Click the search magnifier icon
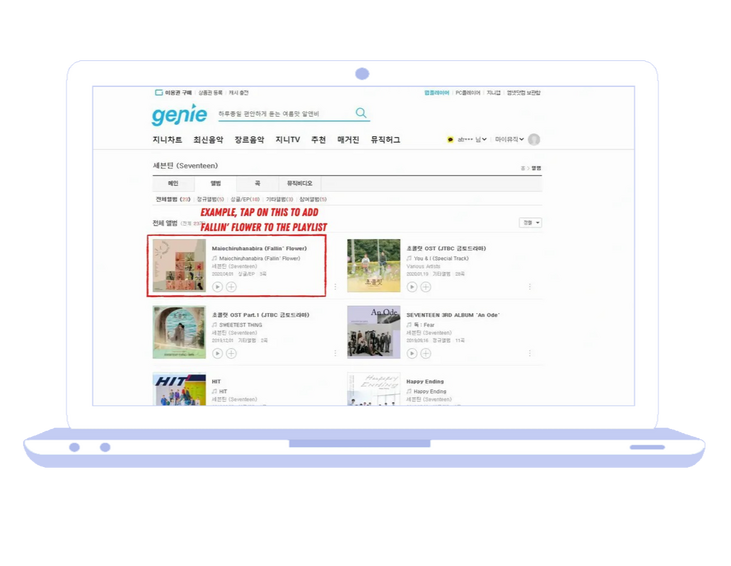This screenshot has width=731, height=566. (361, 114)
